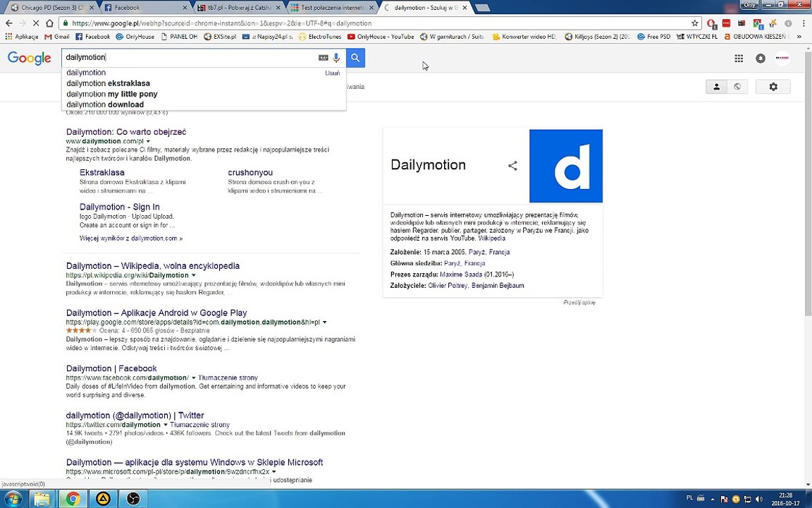The width and height of the screenshot is (812, 508).
Task: Open the on-screen keyboard icon in search box
Action: (x=323, y=58)
